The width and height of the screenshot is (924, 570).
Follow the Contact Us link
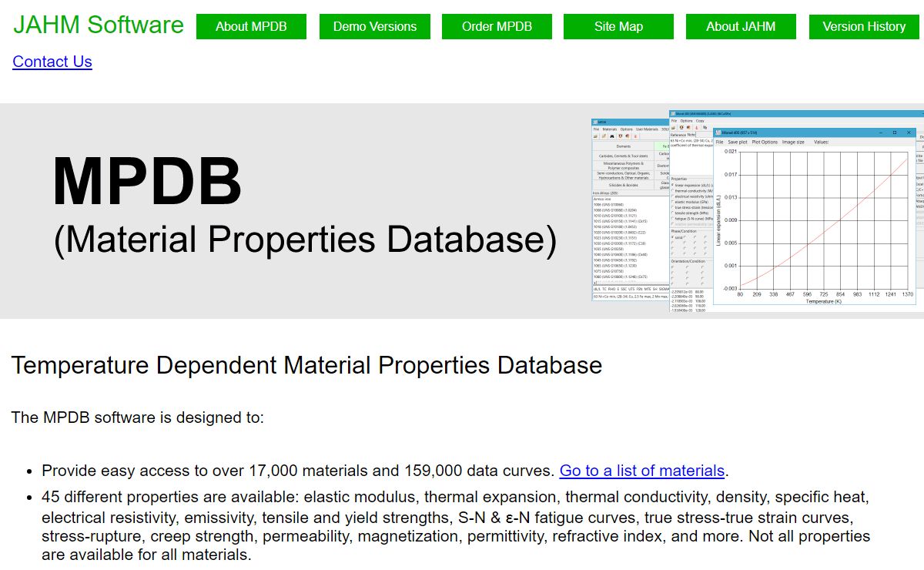[52, 62]
